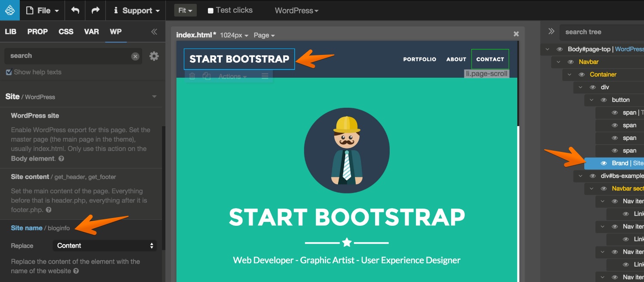Open the File menu
The height and width of the screenshot is (282, 644).
click(x=42, y=10)
